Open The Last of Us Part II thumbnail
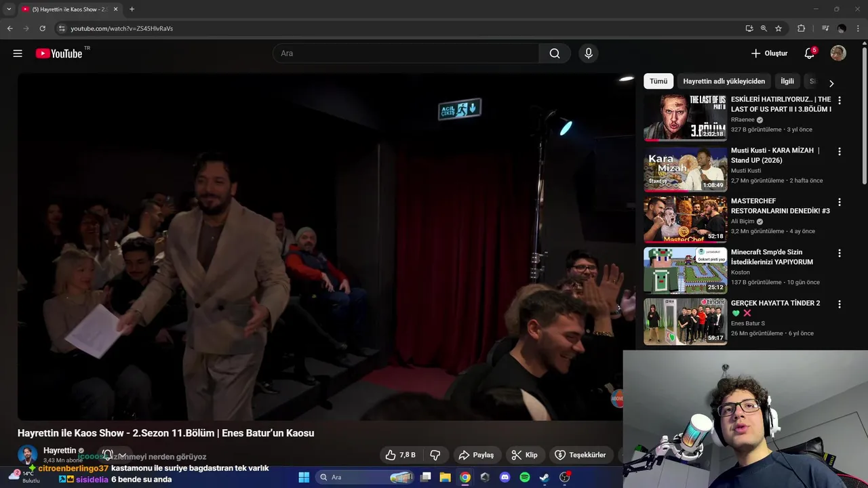 click(x=685, y=117)
